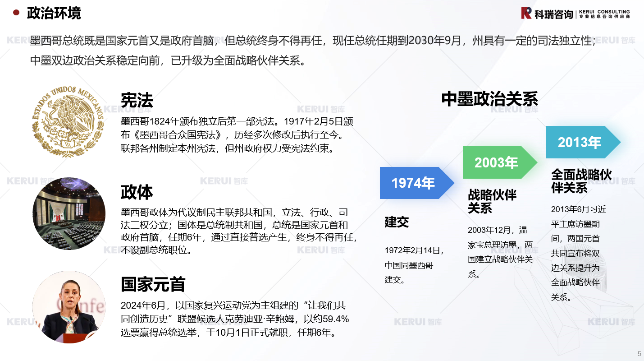Click the 中墨政治关系 heading

(489, 99)
